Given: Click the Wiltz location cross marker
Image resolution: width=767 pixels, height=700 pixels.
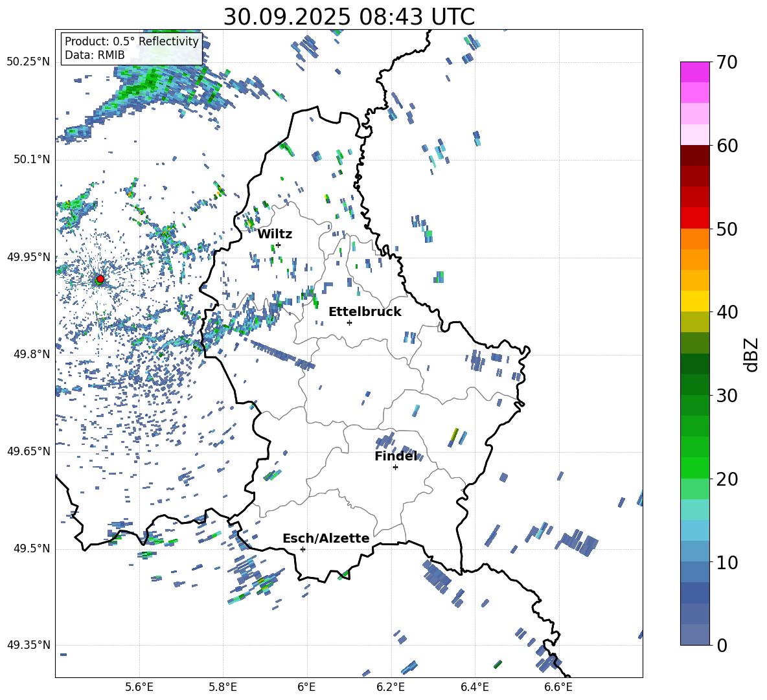Looking at the screenshot, I should coord(278,245).
